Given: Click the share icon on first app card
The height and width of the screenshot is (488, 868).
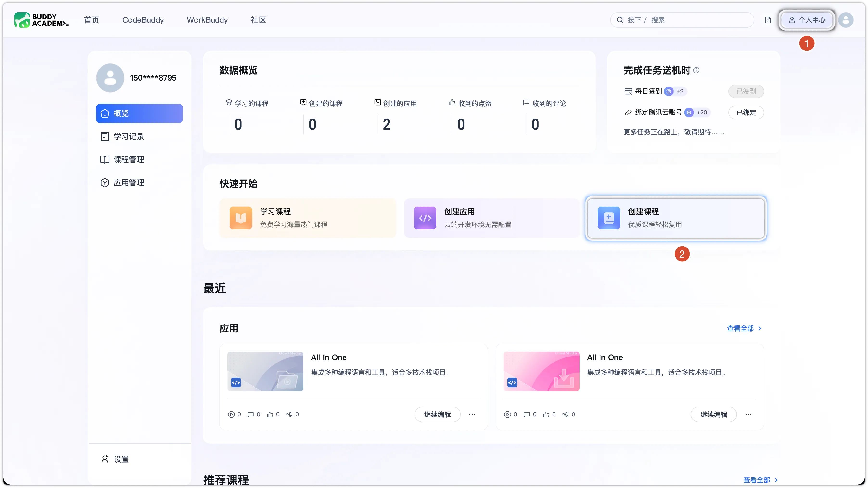Looking at the screenshot, I should click(289, 414).
